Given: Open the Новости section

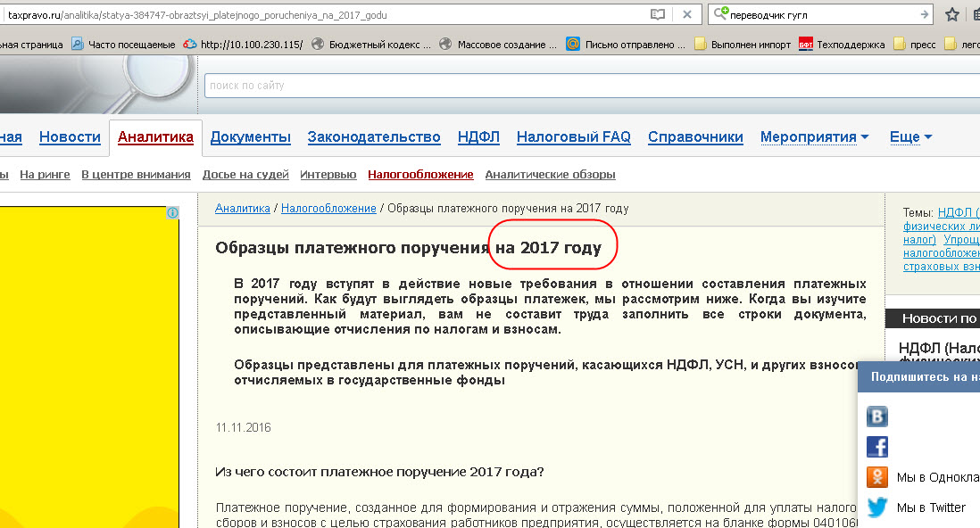Looking at the screenshot, I should [70, 136].
